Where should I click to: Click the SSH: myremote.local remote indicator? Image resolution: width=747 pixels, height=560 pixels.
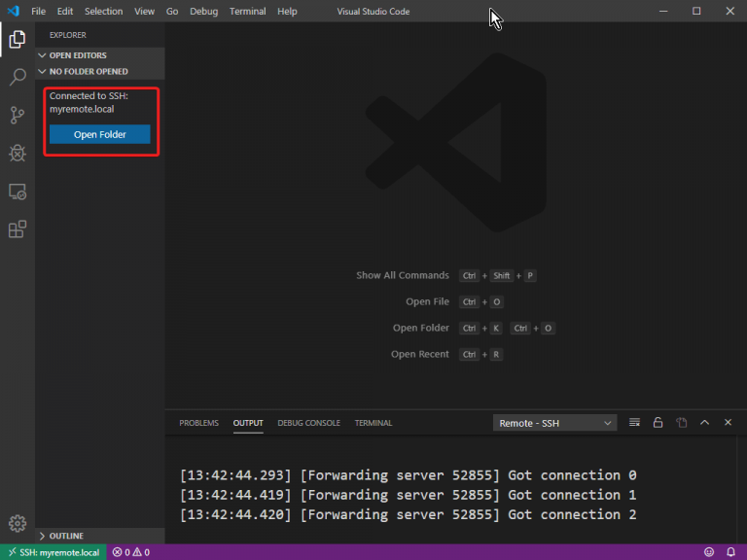[x=53, y=552]
